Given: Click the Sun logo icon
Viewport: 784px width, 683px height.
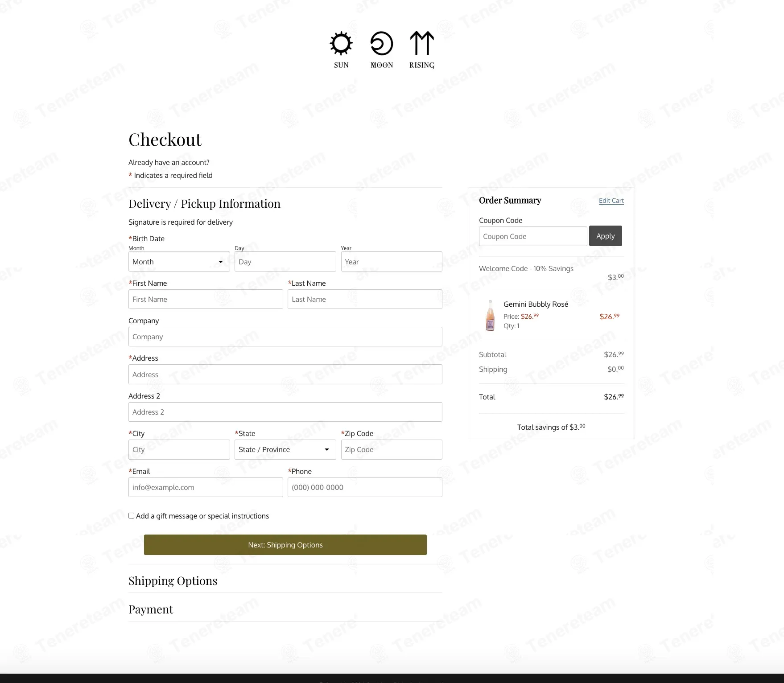Looking at the screenshot, I should [x=341, y=50].
